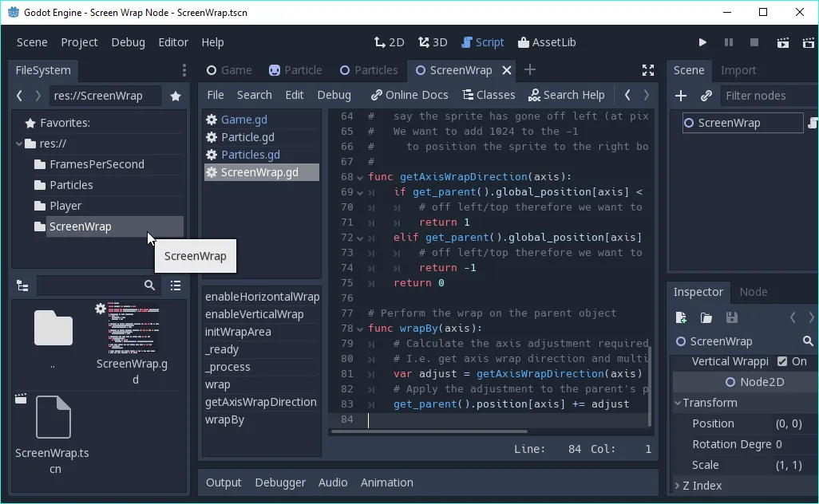
Task: Jump to getAxisWrapDirection method in list
Action: 261,402
